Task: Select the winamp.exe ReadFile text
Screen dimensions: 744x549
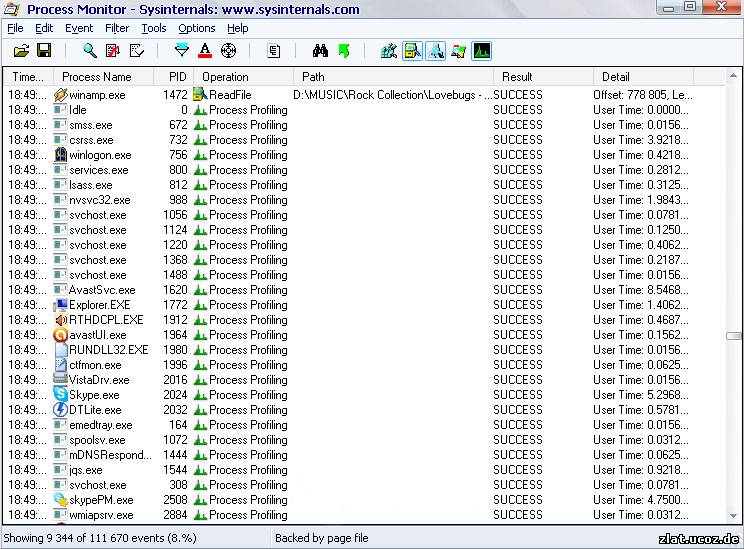Action: click(x=230, y=95)
